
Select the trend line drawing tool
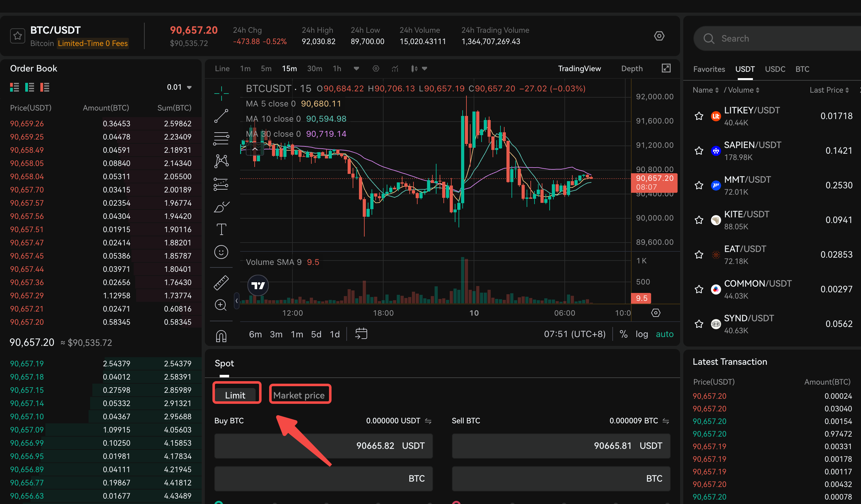point(221,116)
